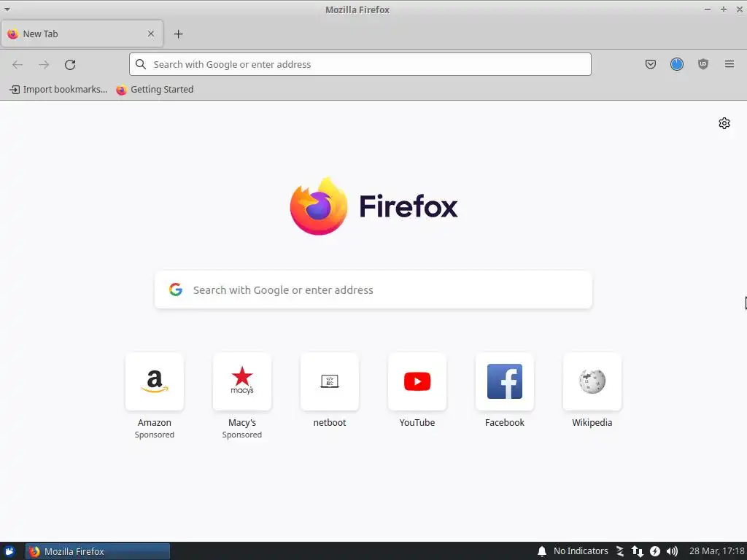Open new tab personalize gear icon
Screen dimensions: 747x560
(724, 123)
